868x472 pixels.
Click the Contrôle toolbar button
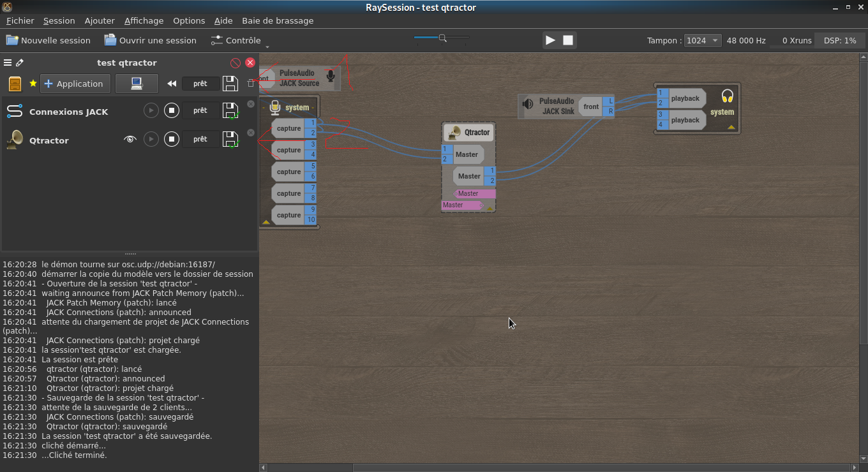click(x=236, y=40)
